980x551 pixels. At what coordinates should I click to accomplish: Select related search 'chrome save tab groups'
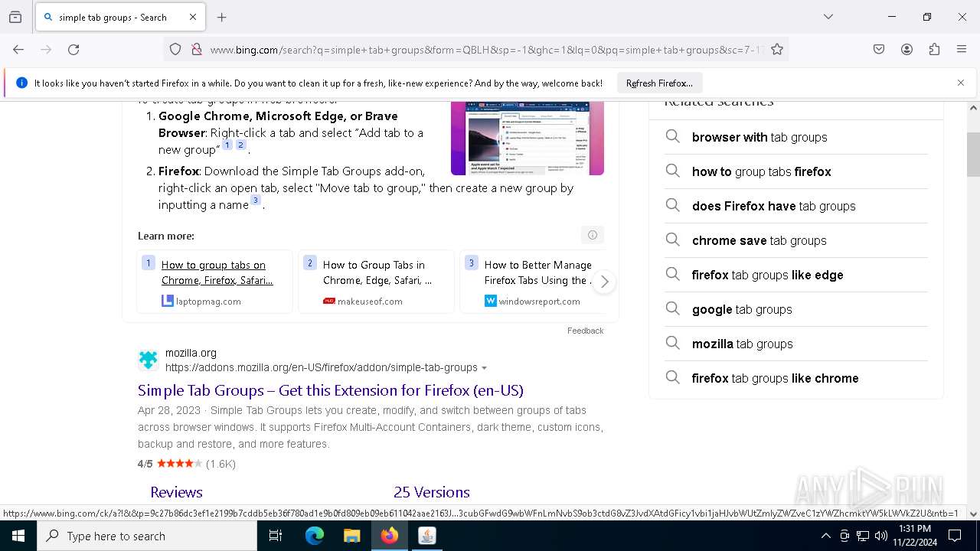(x=796, y=240)
